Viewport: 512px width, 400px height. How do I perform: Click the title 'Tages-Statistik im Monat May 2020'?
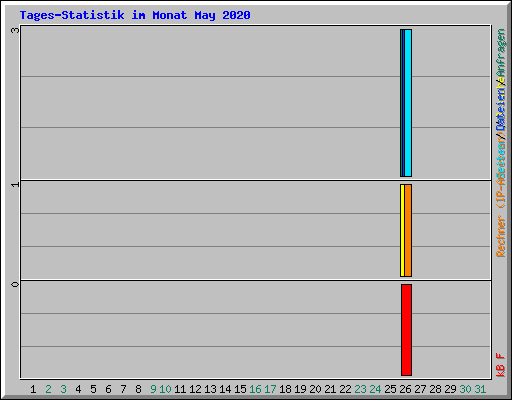135,15
